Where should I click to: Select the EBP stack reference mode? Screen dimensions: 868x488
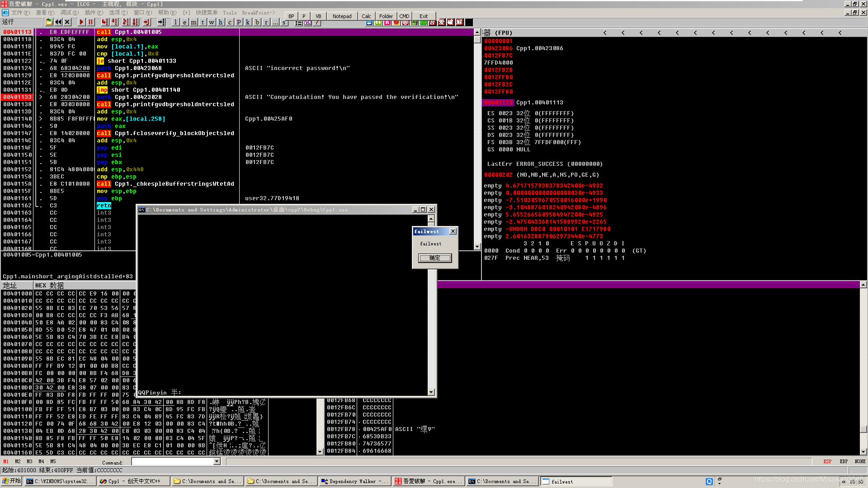[x=844, y=461]
